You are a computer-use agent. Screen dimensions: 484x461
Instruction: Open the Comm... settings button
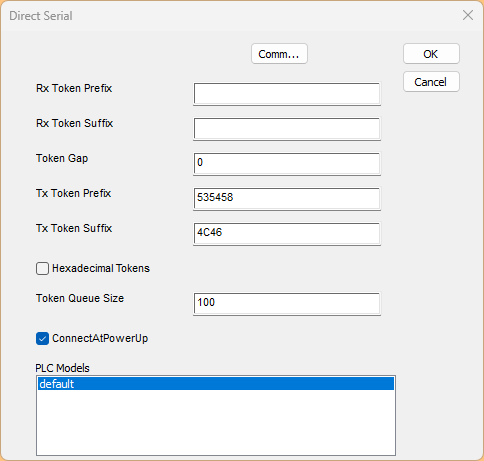pyautogui.click(x=279, y=54)
